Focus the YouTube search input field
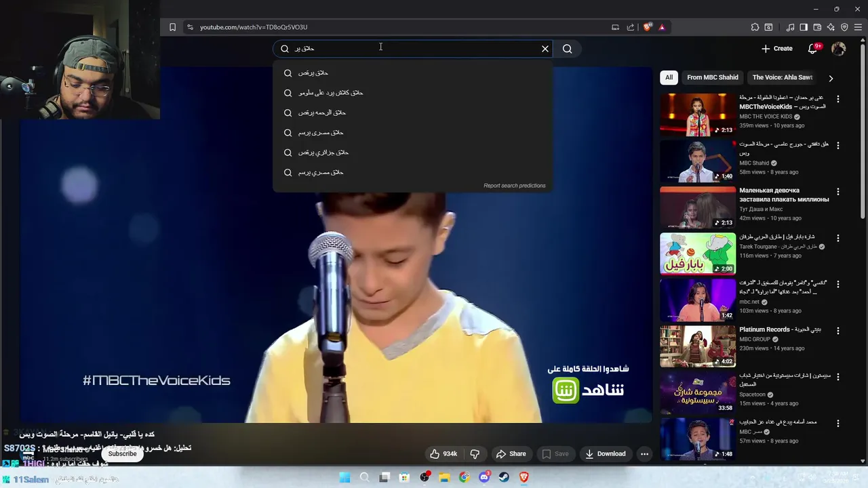Screen dimensions: 868x488 tap(414, 49)
